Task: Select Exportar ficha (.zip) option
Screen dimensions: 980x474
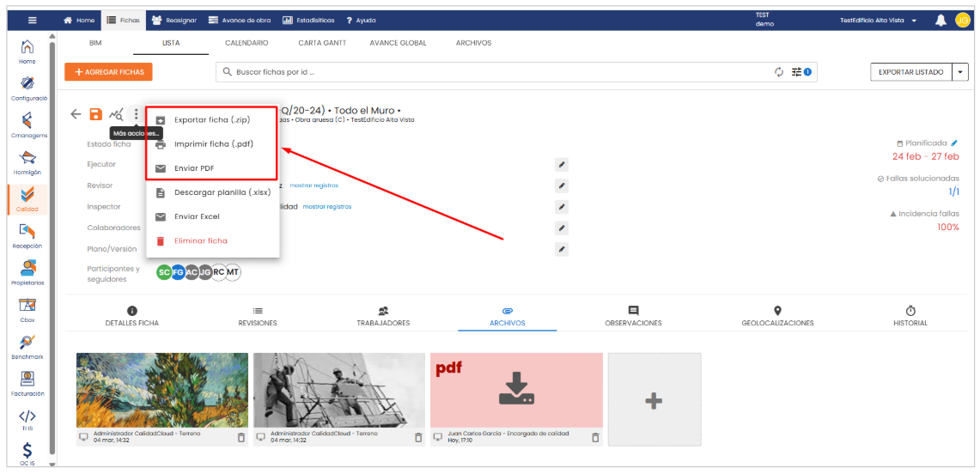Action: 211,119
